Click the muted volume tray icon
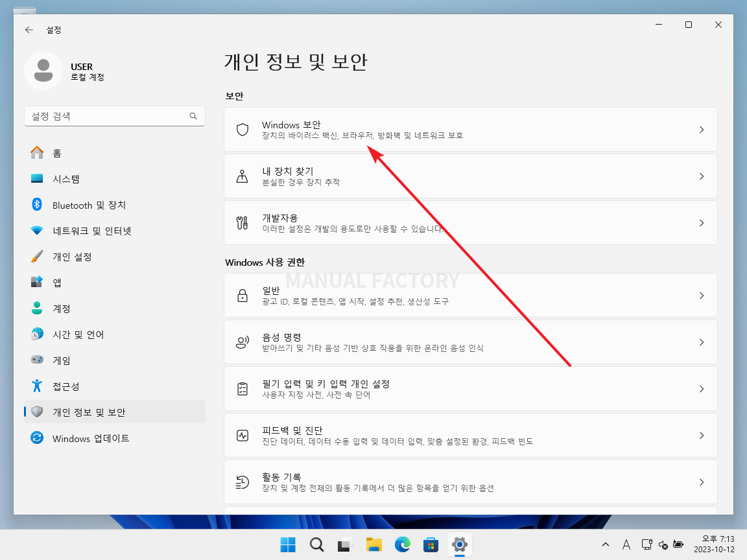The width and height of the screenshot is (747, 560). click(663, 544)
